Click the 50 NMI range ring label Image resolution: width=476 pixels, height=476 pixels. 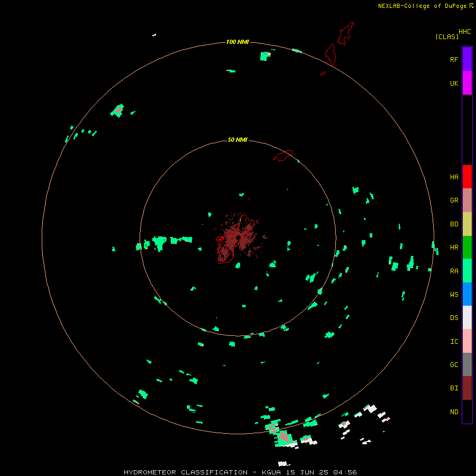tap(237, 140)
